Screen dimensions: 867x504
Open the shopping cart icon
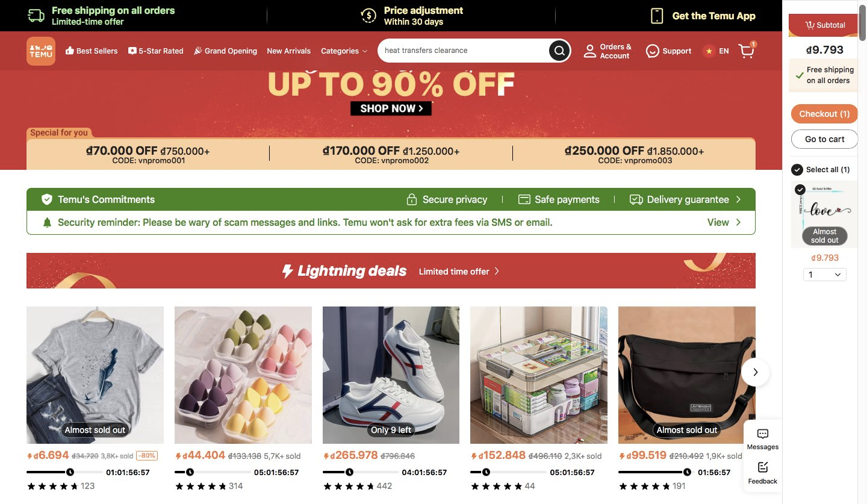point(747,51)
